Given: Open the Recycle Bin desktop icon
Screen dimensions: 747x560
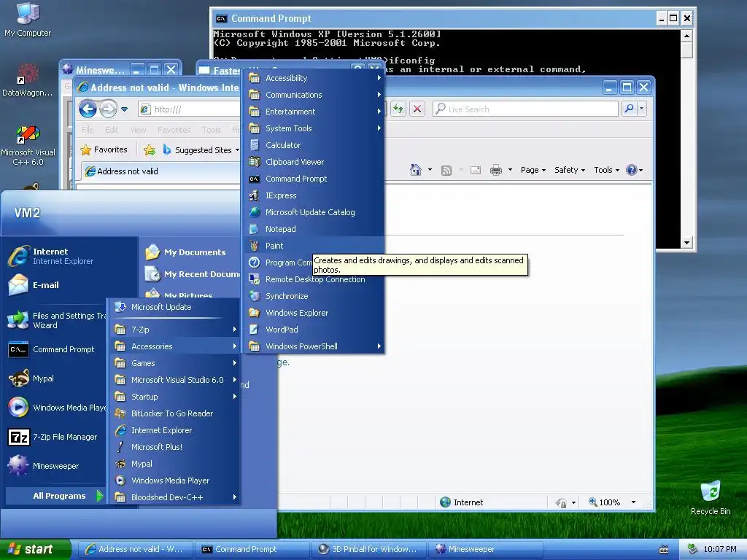Looking at the screenshot, I should tap(711, 497).
